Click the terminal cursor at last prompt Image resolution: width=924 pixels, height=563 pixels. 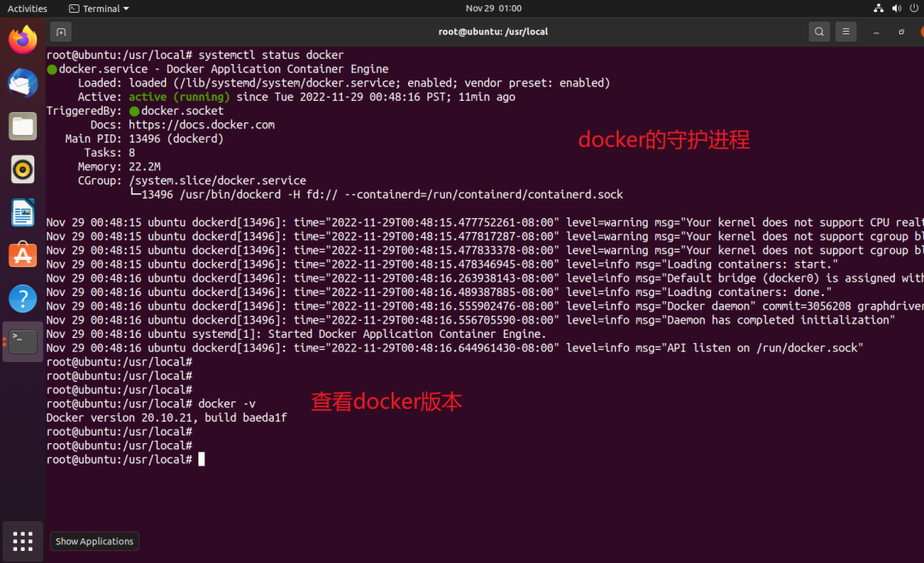tap(202, 459)
